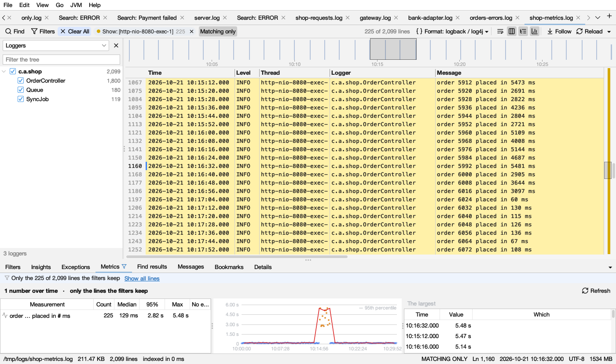
Task: Close the server.log tab
Action: tap(225, 18)
